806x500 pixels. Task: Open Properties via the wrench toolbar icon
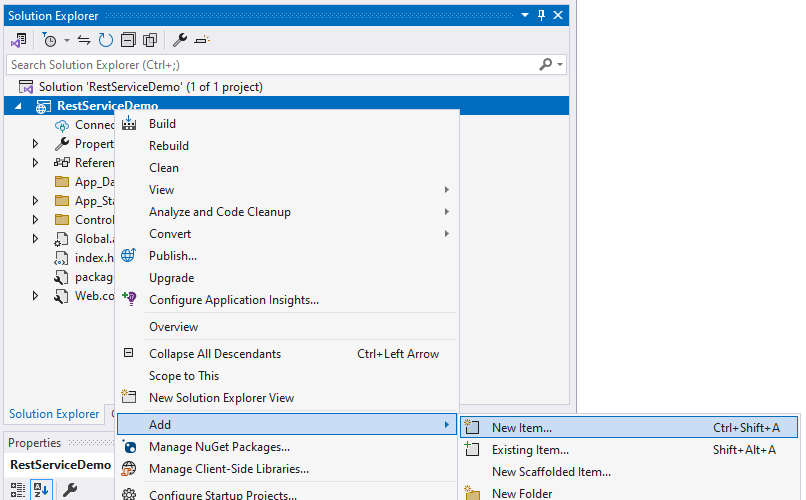tap(180, 40)
